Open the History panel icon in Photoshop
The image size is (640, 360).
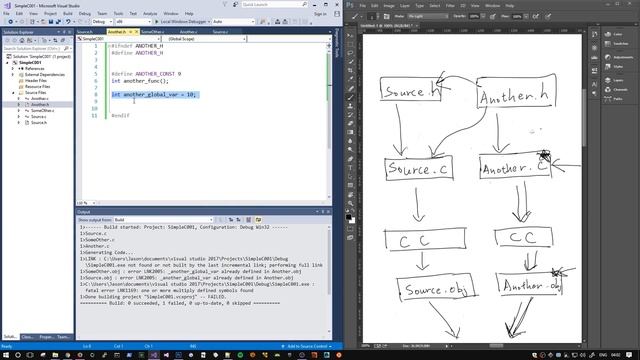pyautogui.click(x=594, y=34)
